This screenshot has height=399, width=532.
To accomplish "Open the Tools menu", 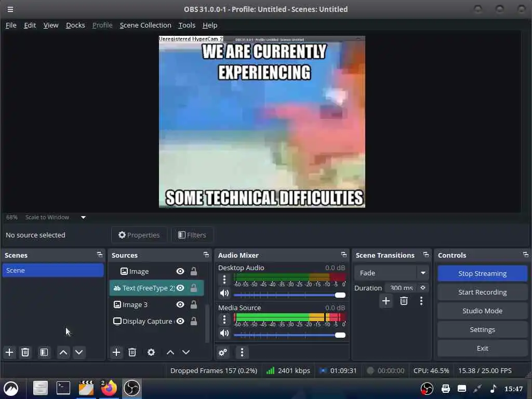I will point(187,25).
